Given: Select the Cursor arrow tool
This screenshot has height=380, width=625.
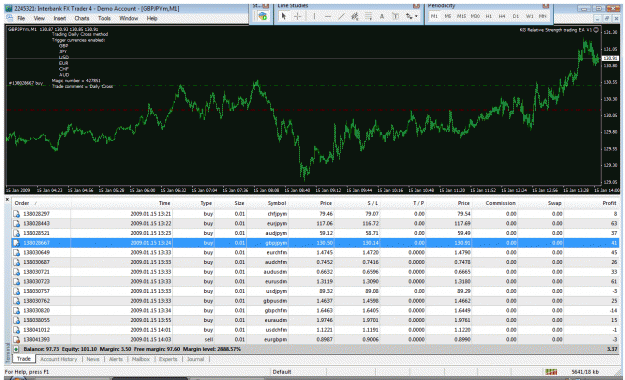Looking at the screenshot, I should pos(284,16).
